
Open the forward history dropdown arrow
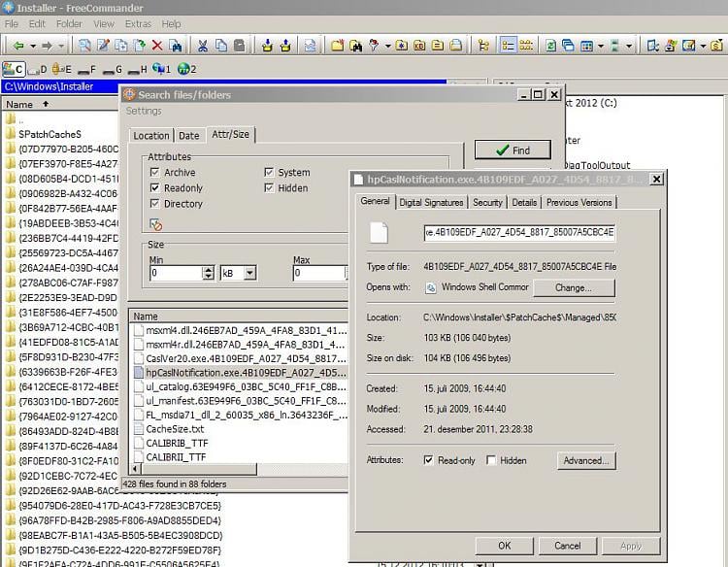[x=61, y=46]
